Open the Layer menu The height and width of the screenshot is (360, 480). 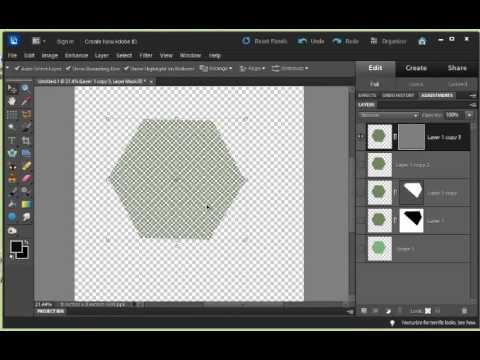(101, 55)
